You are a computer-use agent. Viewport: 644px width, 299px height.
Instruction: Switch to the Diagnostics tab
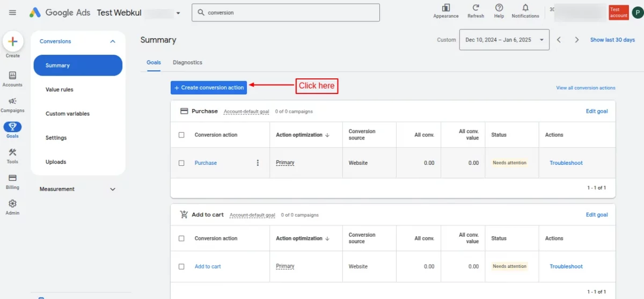click(187, 62)
